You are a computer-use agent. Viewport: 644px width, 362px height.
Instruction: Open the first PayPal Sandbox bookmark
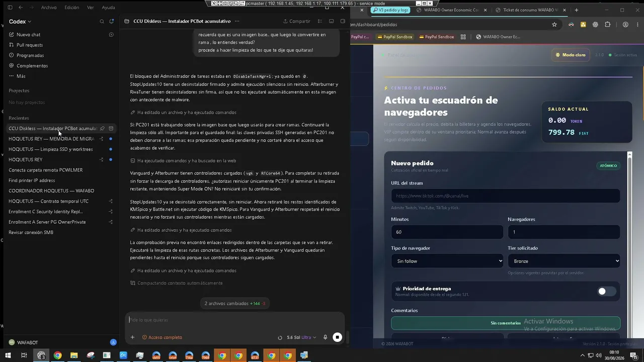pyautogui.click(x=394, y=37)
